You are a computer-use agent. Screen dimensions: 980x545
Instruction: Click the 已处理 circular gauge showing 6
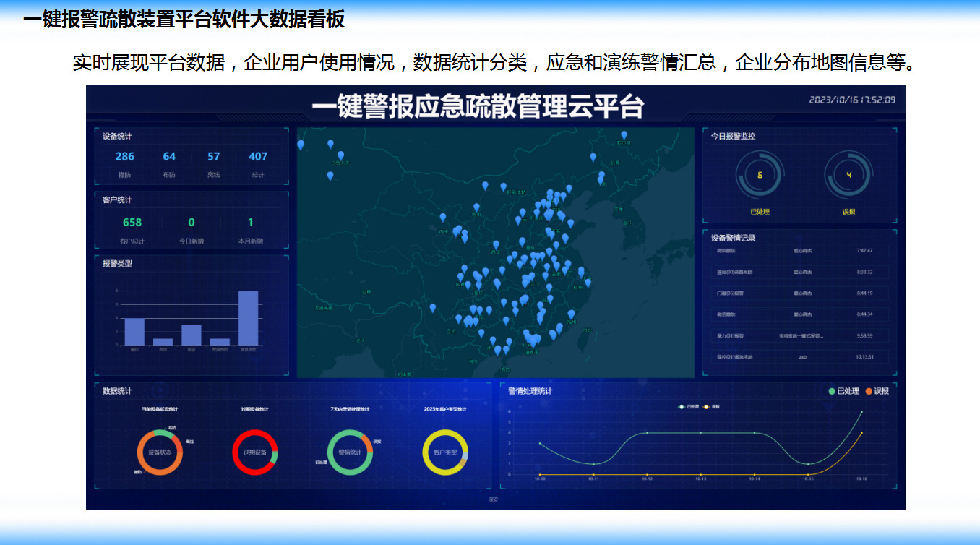pyautogui.click(x=760, y=176)
